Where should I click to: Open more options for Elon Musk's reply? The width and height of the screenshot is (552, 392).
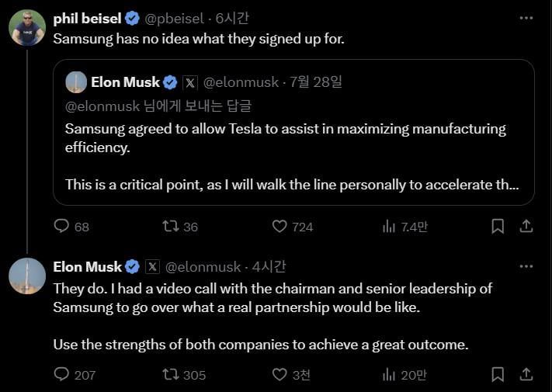click(x=526, y=266)
